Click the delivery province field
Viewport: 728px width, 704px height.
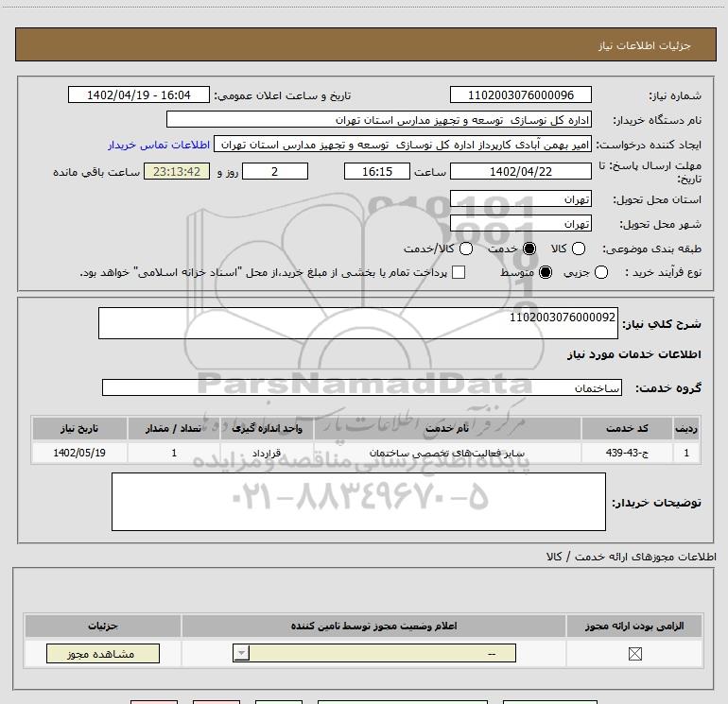point(520,199)
